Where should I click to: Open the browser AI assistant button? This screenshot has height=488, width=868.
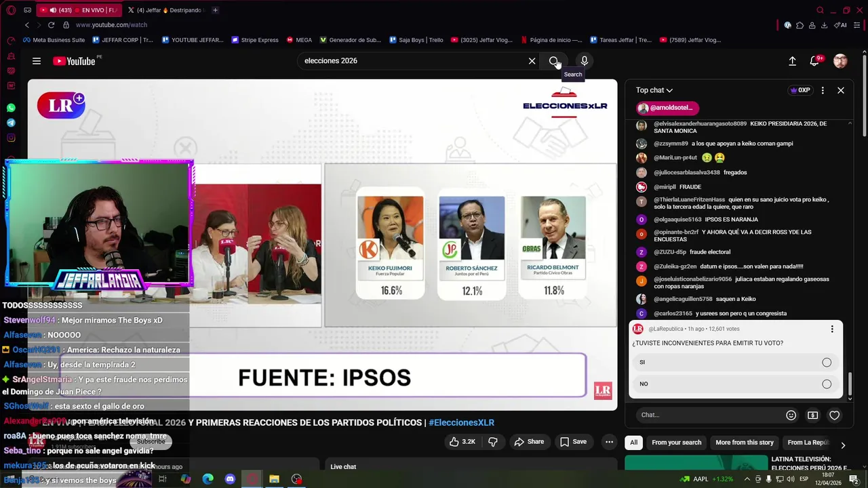tap(840, 25)
